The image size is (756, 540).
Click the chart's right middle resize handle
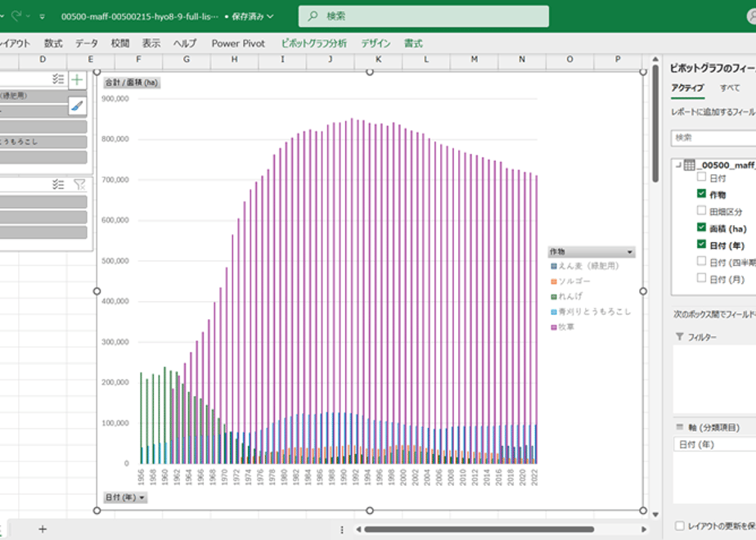pyautogui.click(x=643, y=291)
